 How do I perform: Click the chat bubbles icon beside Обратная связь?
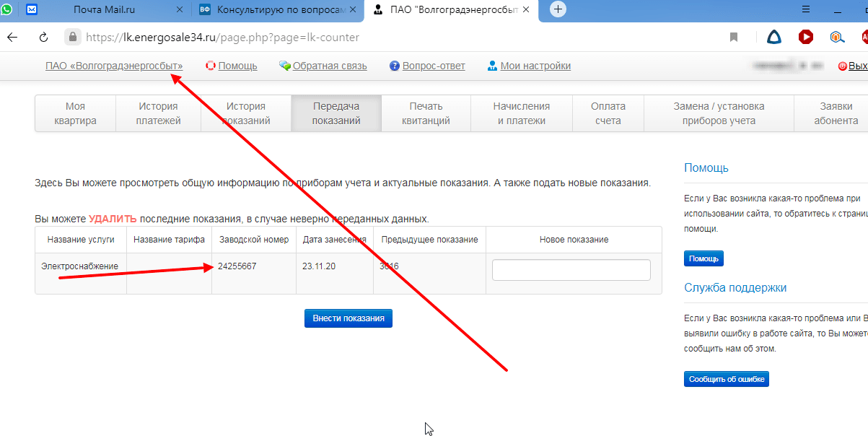[285, 66]
